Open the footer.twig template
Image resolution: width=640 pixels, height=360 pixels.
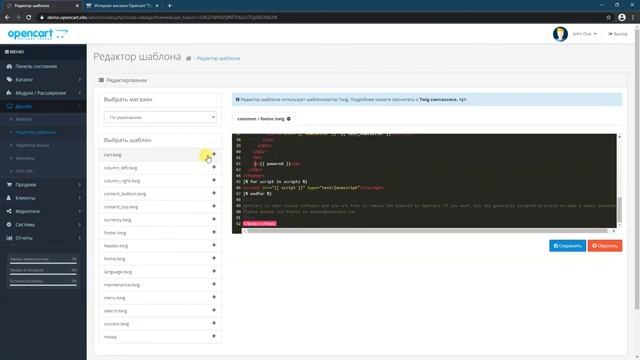tap(160, 233)
